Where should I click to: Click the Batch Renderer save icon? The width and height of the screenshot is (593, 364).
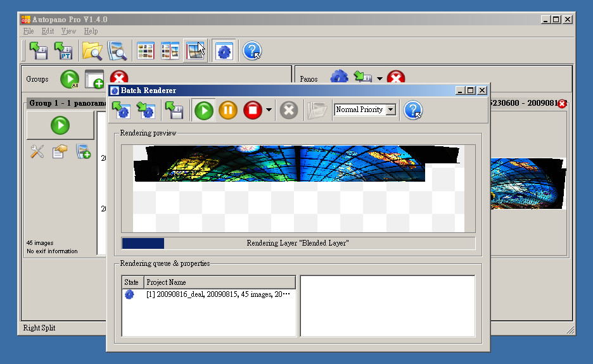pyautogui.click(x=174, y=110)
